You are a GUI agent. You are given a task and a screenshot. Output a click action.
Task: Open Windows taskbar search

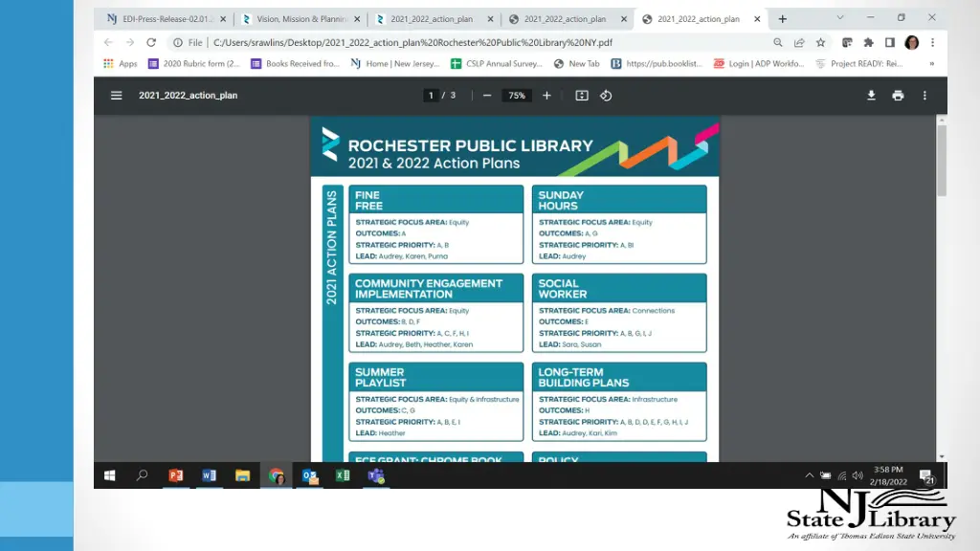coord(143,476)
